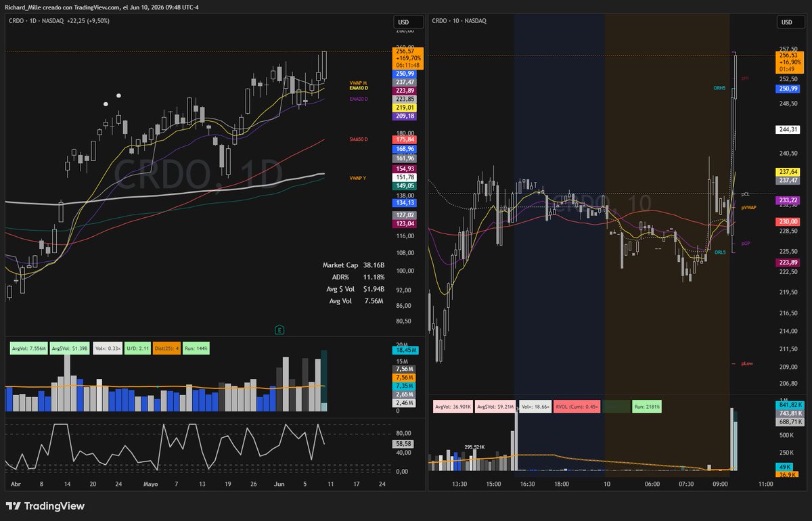
Task: Click the SMA50 D line label
Action: click(x=359, y=139)
